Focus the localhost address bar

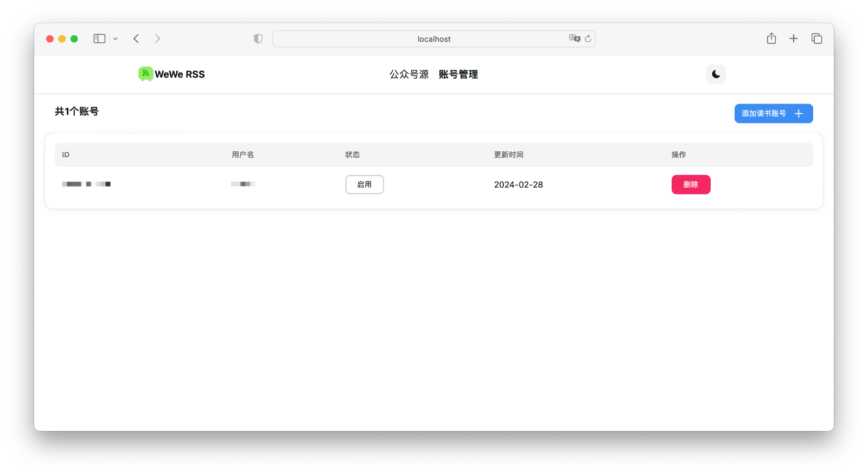click(434, 39)
